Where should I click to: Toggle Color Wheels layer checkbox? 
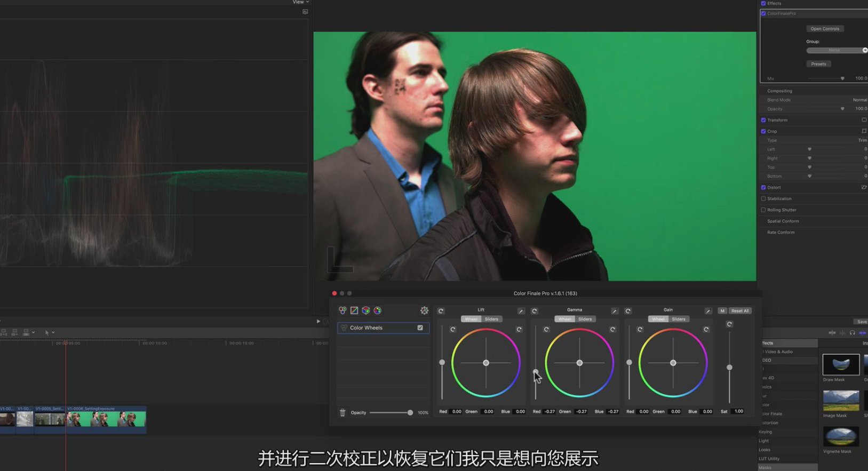(x=420, y=328)
